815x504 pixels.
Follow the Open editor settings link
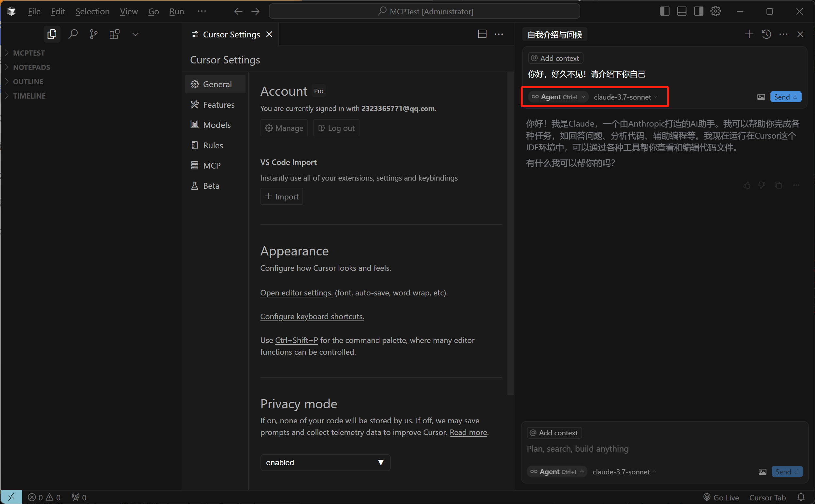point(296,293)
